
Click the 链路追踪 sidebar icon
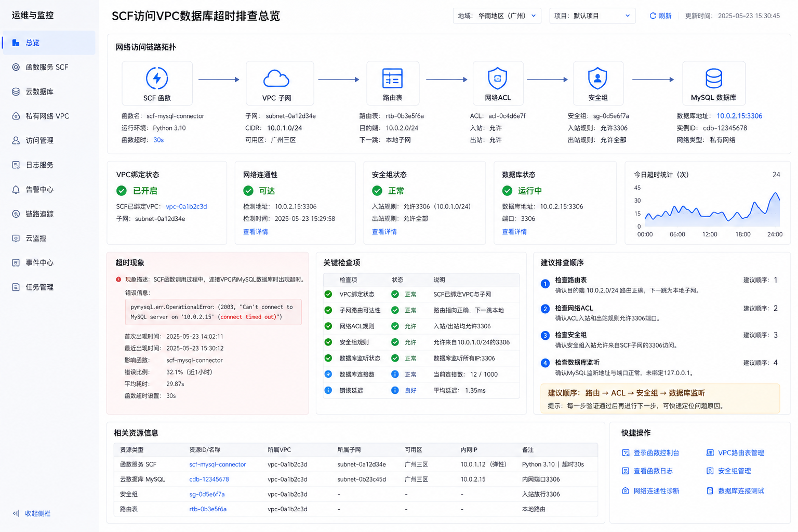point(16,214)
